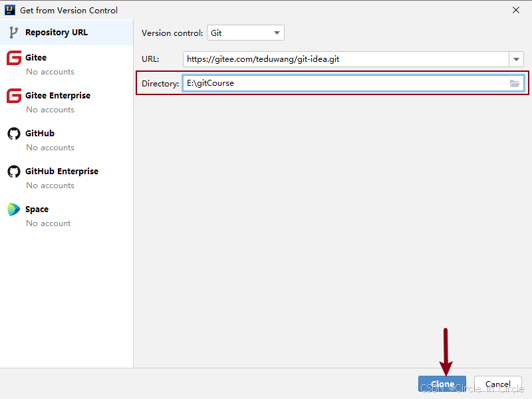
Task: Open the Version control Git dropdown
Action: click(x=245, y=33)
